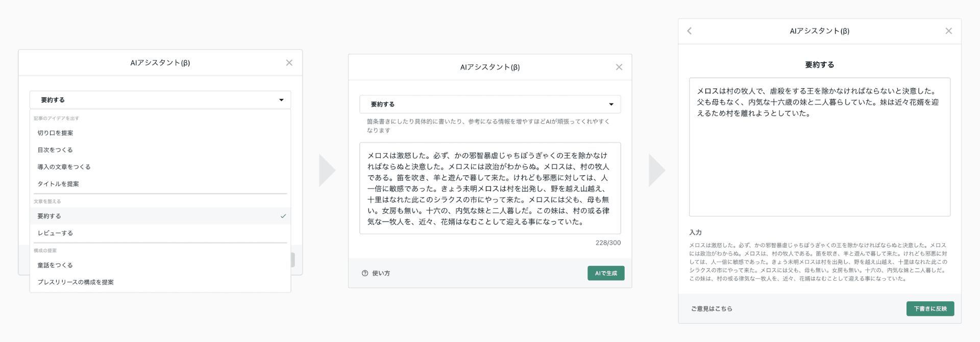The height and width of the screenshot is (342, 980).
Task: Go back using the chevron in result panel
Action: pos(690,31)
